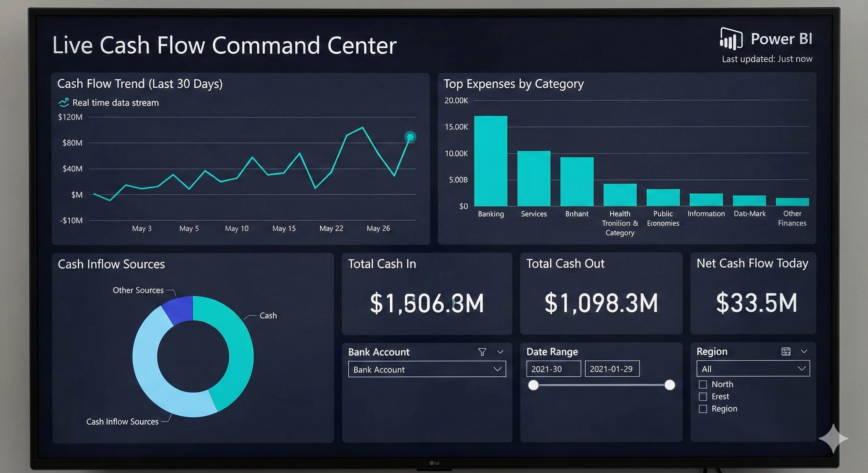This screenshot has width=868, height=473.
Task: Check the Region checkbox in the Region panel
Action: point(704,409)
